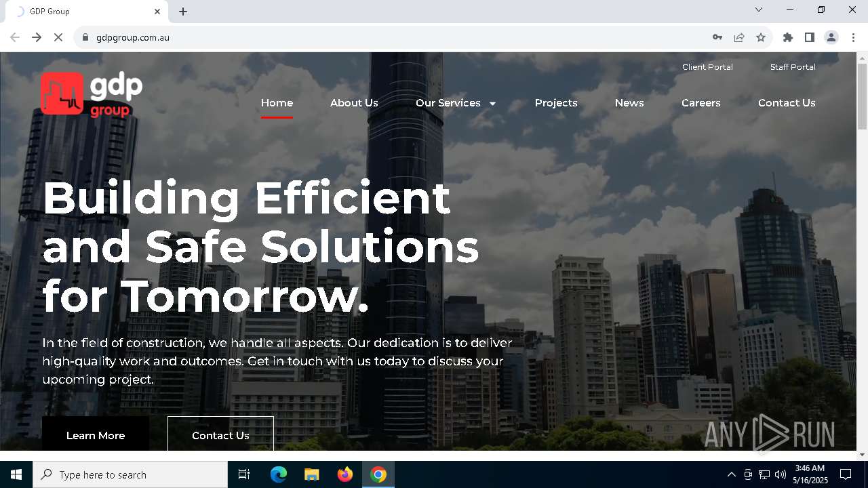Go back to the previous page
Viewport: 868px width, 488px height.
tap(15, 37)
